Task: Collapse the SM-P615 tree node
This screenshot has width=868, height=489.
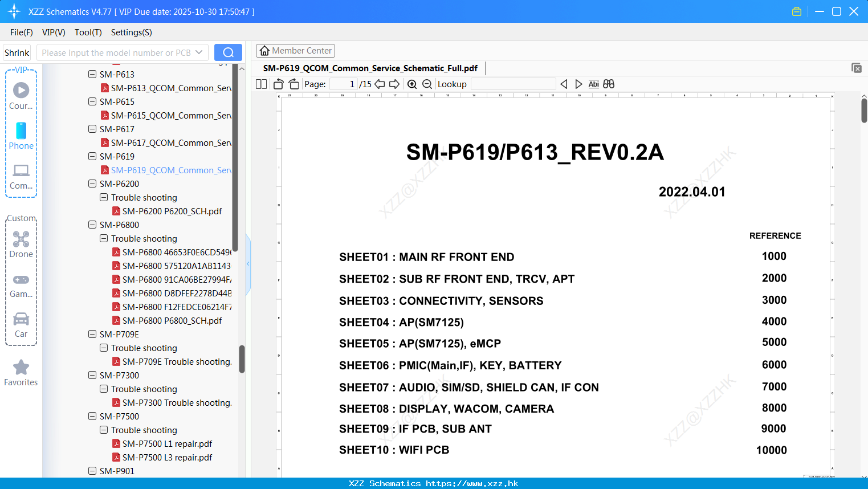Action: point(92,101)
